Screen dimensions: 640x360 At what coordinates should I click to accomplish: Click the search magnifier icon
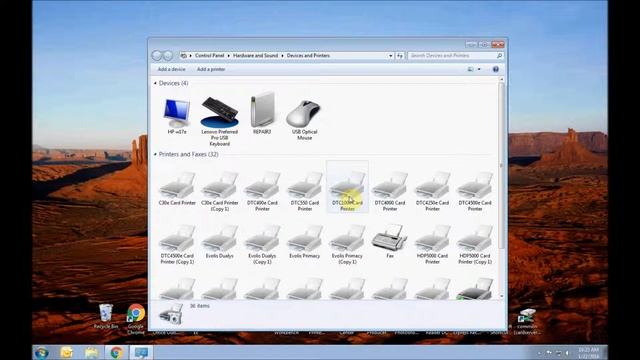pos(499,56)
